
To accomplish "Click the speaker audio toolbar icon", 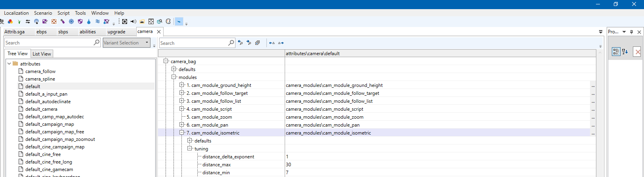I will point(133,21).
